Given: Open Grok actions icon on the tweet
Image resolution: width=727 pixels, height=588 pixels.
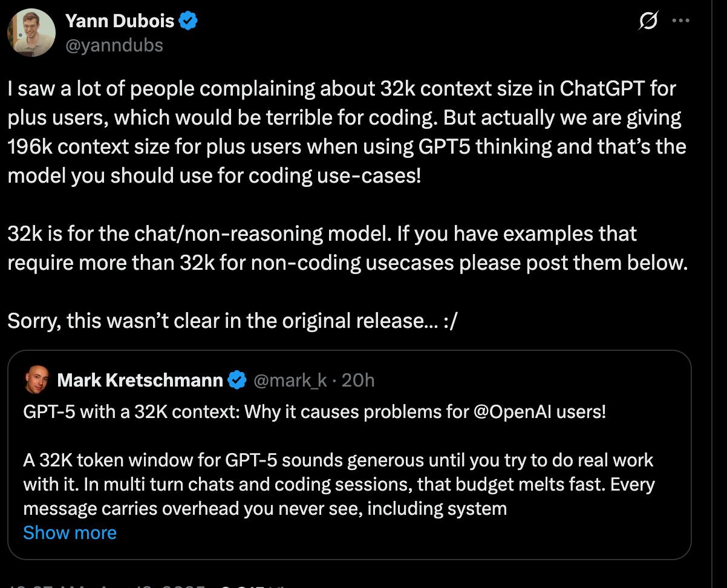Looking at the screenshot, I should click(x=648, y=22).
